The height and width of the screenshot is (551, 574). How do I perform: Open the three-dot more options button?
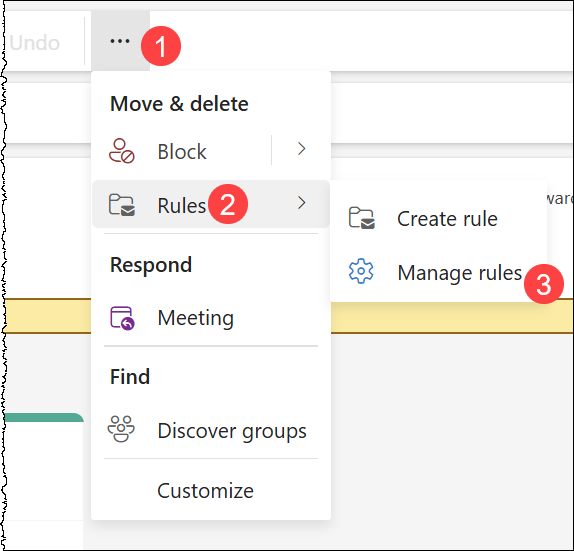tap(120, 41)
